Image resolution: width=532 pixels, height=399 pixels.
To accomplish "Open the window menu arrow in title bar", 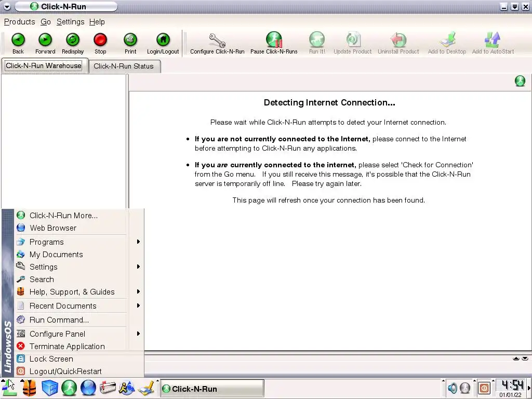I will click(7, 6).
